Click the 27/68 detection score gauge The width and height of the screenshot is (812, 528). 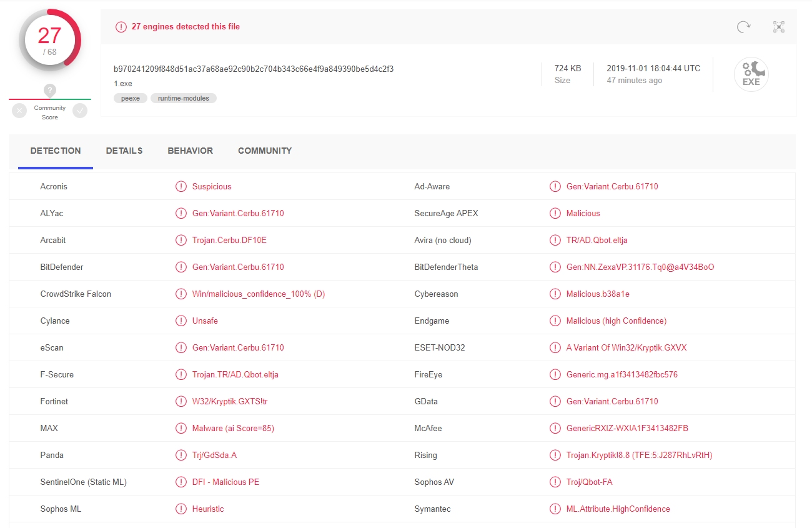click(50, 40)
